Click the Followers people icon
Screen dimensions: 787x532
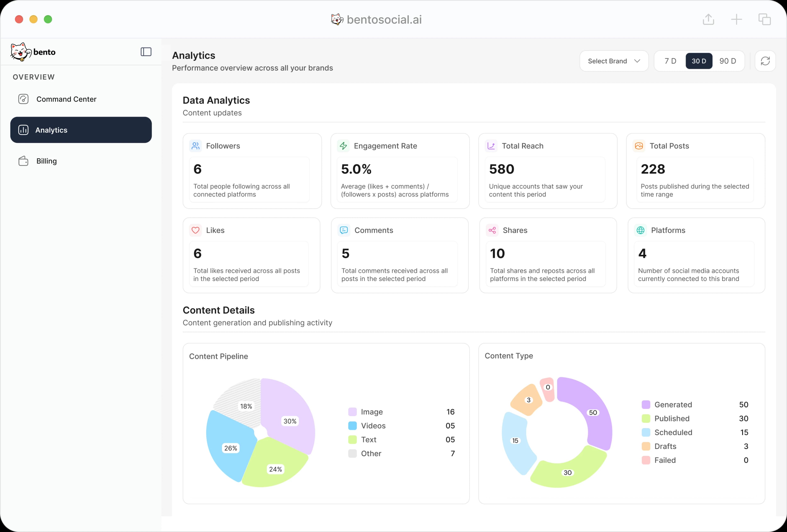pos(195,146)
